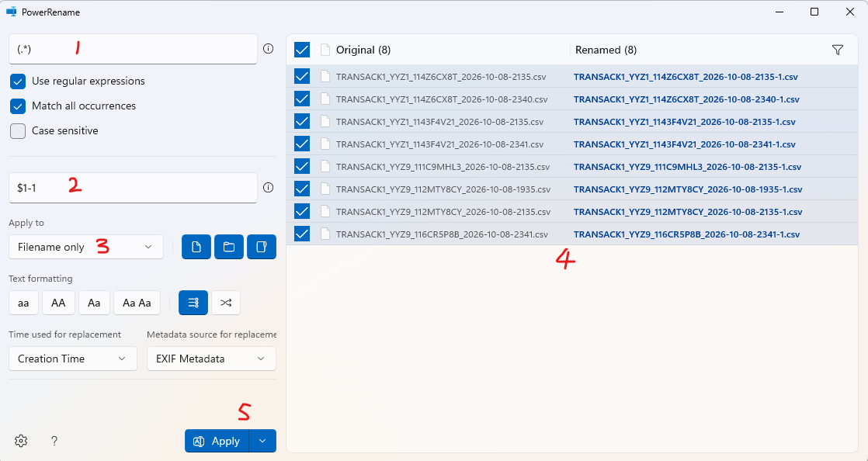Expand the Apply button options arrow
868x461 pixels.
pos(263,441)
